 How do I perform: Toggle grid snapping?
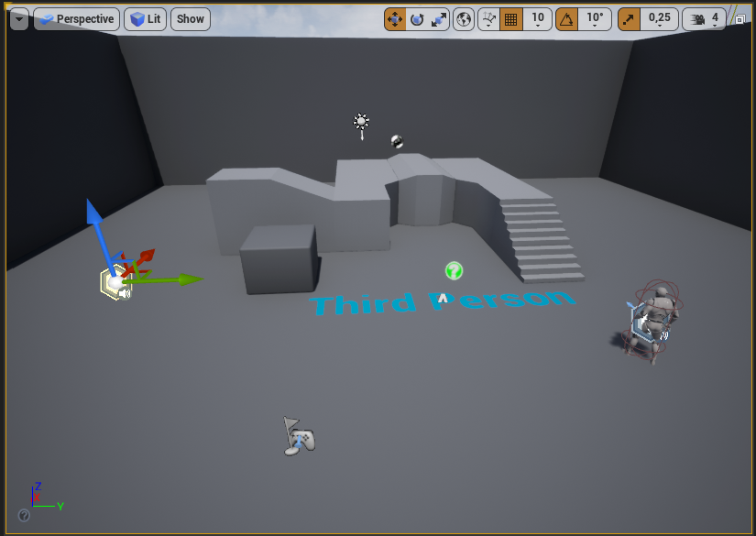click(511, 20)
